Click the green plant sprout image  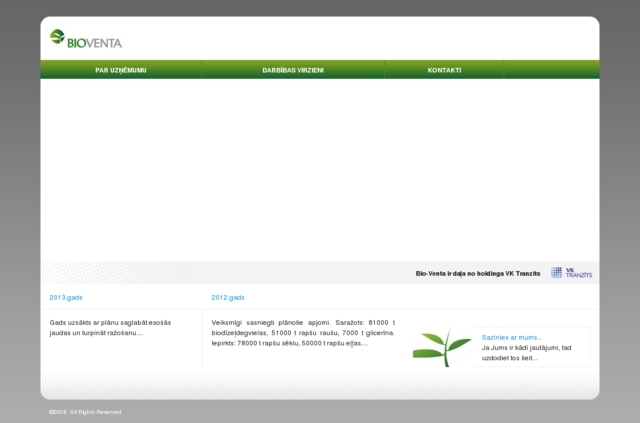pos(442,347)
